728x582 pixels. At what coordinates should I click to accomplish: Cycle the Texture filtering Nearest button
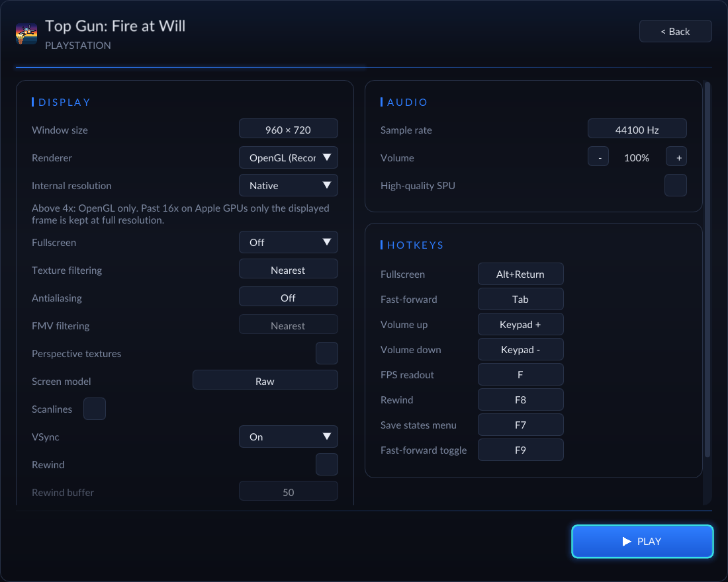click(289, 269)
